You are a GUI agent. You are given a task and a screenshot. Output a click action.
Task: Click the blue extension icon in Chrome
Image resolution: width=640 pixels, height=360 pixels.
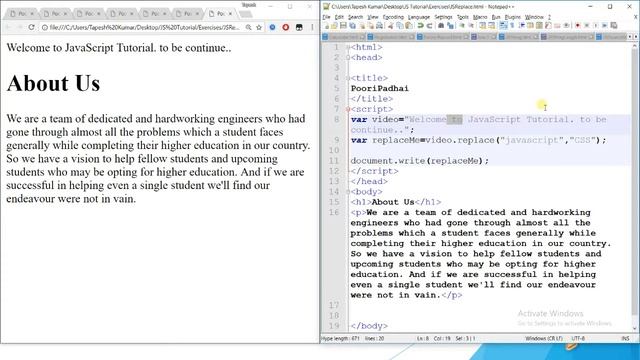coord(272,27)
